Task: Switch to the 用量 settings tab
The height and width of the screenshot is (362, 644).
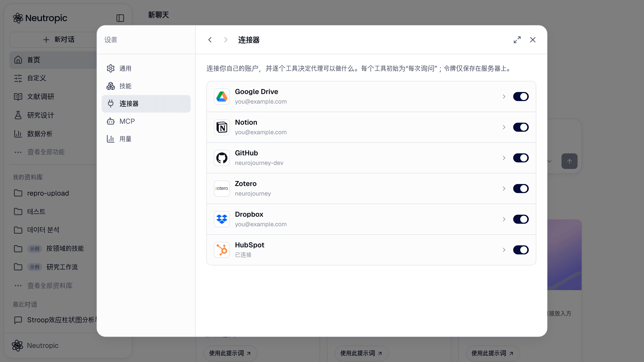Action: pos(146,139)
